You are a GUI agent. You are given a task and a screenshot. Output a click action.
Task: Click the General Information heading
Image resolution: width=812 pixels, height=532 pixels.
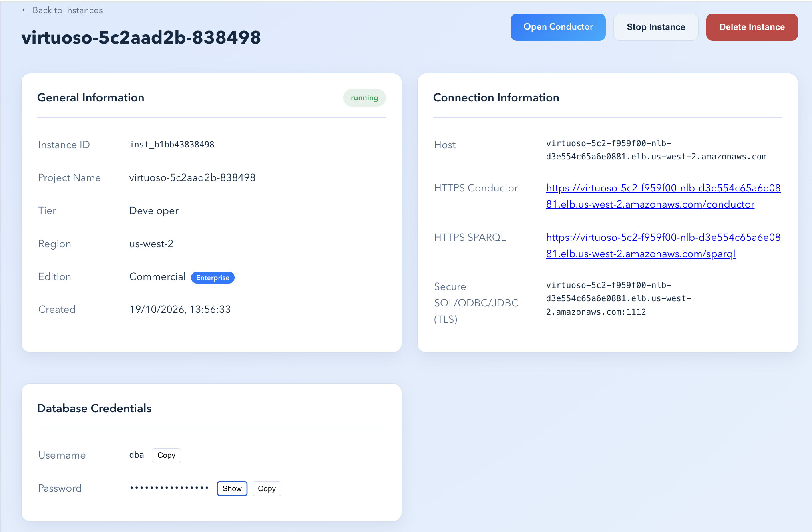(90, 97)
